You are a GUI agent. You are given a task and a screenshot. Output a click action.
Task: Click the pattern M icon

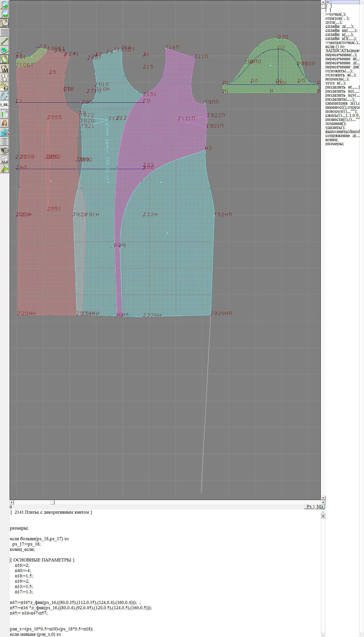pyautogui.click(x=5, y=69)
